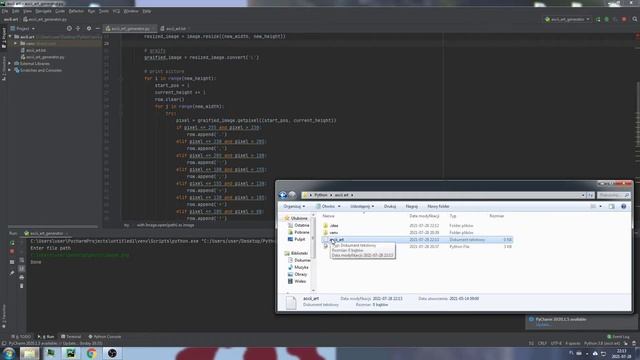Image resolution: width=640 pixels, height=360 pixels.
Task: Open the address bar history dropdown in Explorer
Action: click(583, 195)
